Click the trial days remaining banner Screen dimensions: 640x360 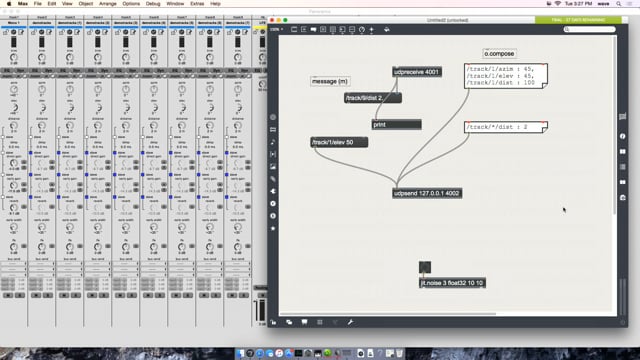pos(578,20)
